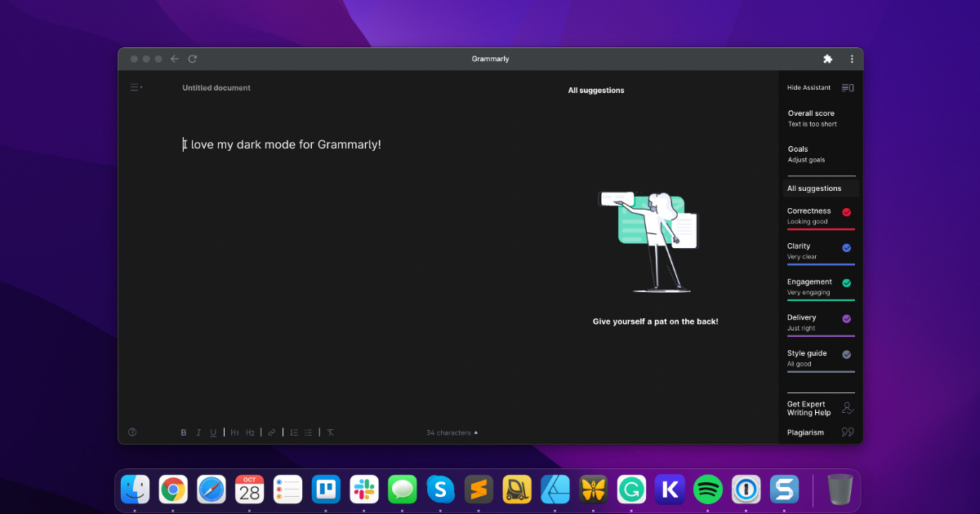Open the hamburger menu next to Untitled document

coord(136,87)
